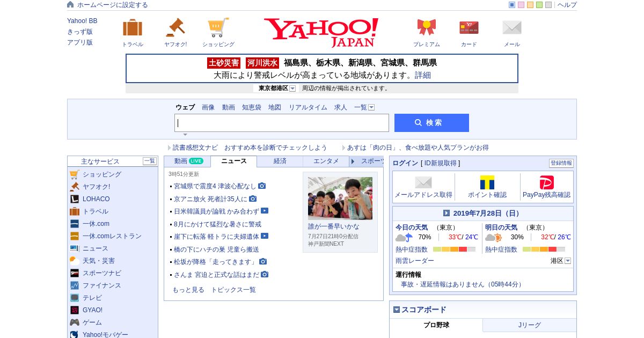Select the pink theme color swatch
This screenshot has height=338, width=644.
(x=521, y=5)
